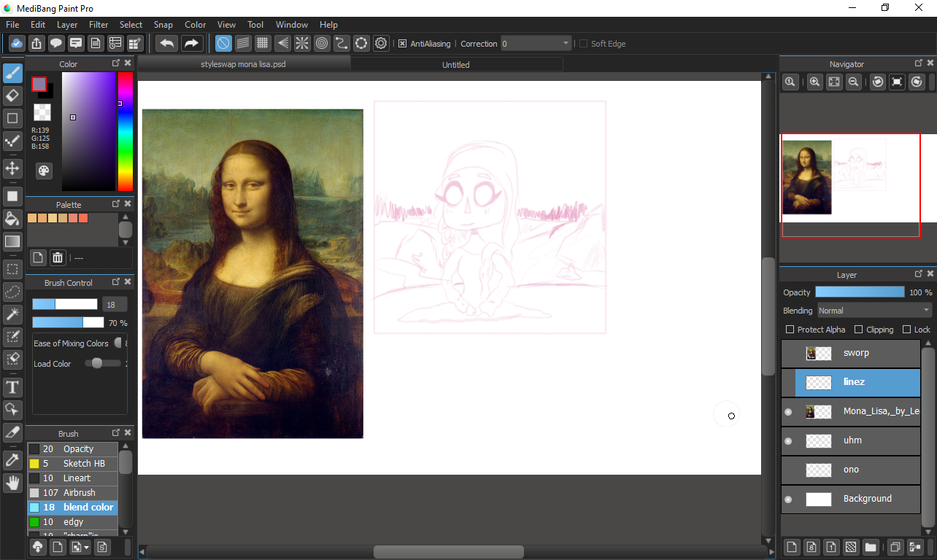Screen dimensions: 937x560
Task: Enable the Soft Edge checkbox
Action: point(583,44)
